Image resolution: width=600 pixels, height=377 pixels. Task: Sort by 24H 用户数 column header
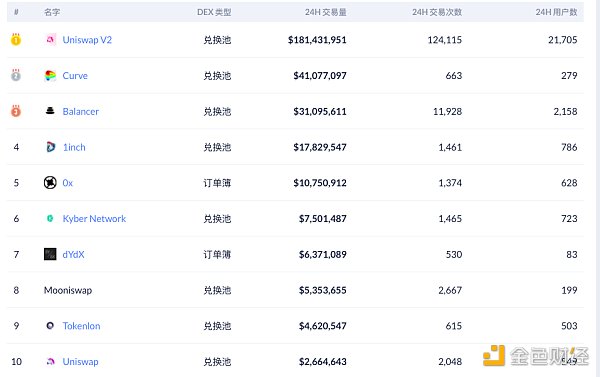point(556,12)
